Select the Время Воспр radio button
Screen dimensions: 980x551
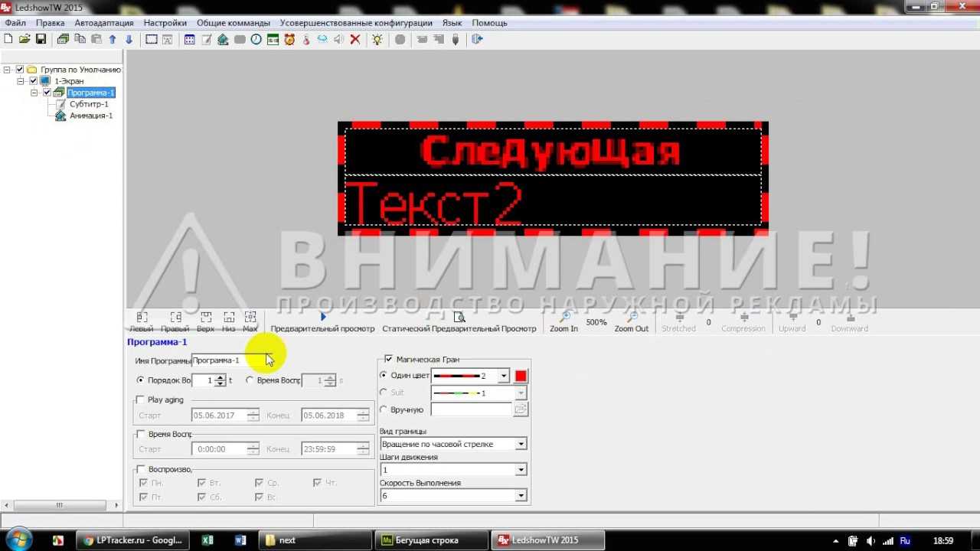point(250,380)
